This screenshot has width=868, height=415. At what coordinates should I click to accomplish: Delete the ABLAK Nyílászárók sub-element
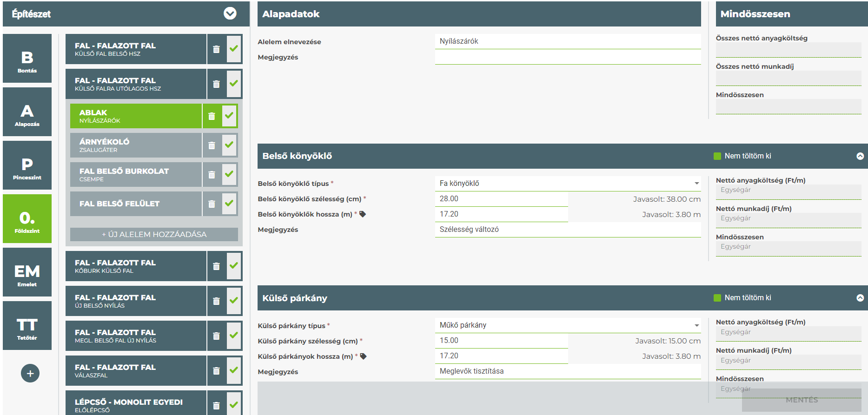pyautogui.click(x=212, y=116)
